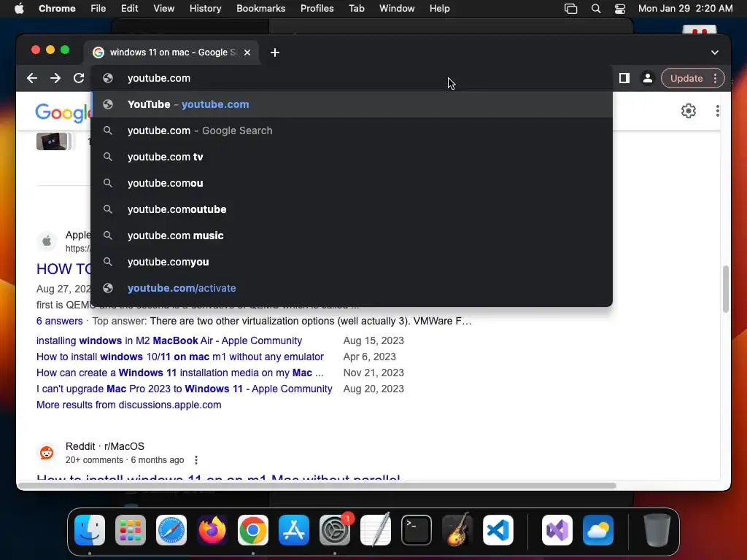Screen dimensions: 747x560
Task: Close the 'windows 11 on mac' tab
Action: [247, 52]
